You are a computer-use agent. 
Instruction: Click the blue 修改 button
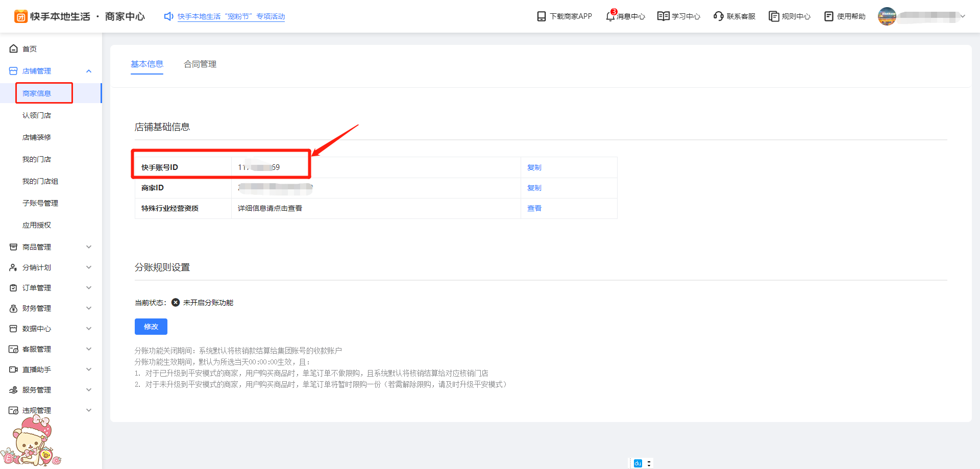click(x=151, y=327)
